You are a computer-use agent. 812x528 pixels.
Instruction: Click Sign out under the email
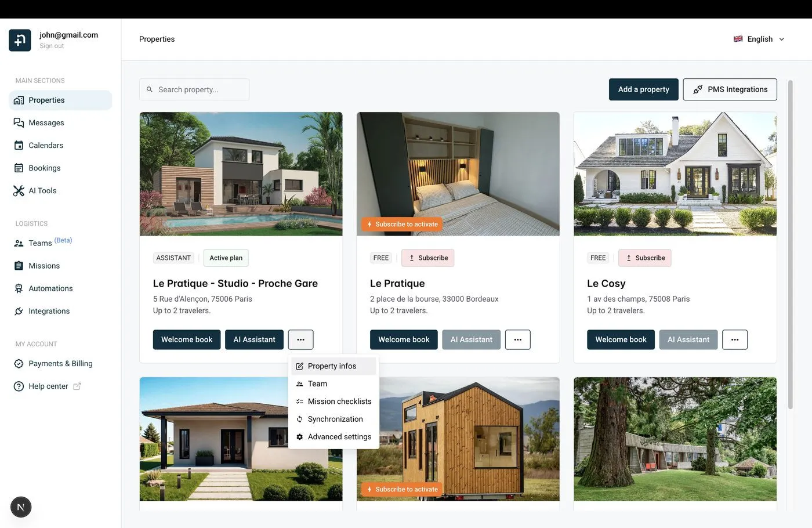(x=52, y=46)
